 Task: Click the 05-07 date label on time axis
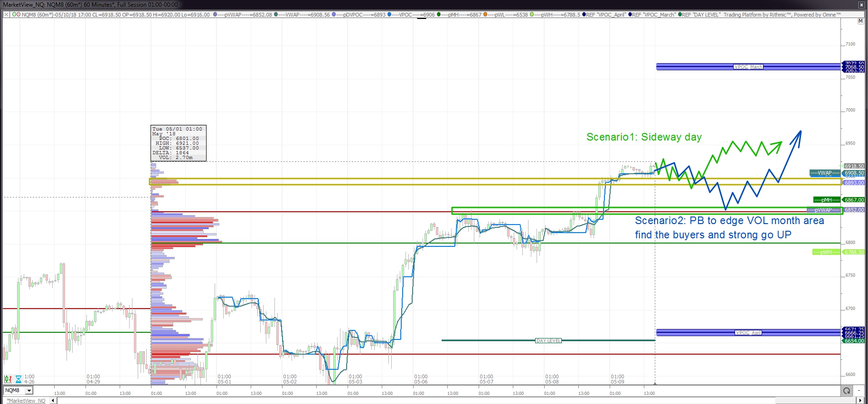486,382
